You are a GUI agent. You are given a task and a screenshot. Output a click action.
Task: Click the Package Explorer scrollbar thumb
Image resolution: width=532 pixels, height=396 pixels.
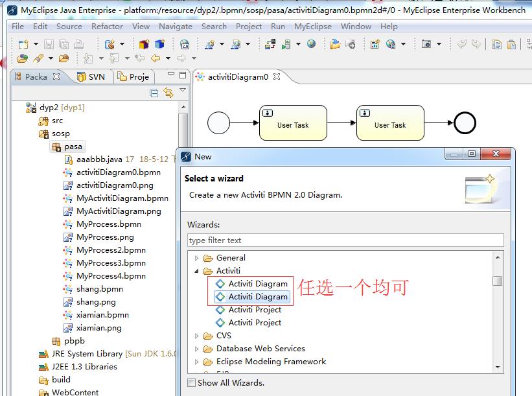coord(183,129)
